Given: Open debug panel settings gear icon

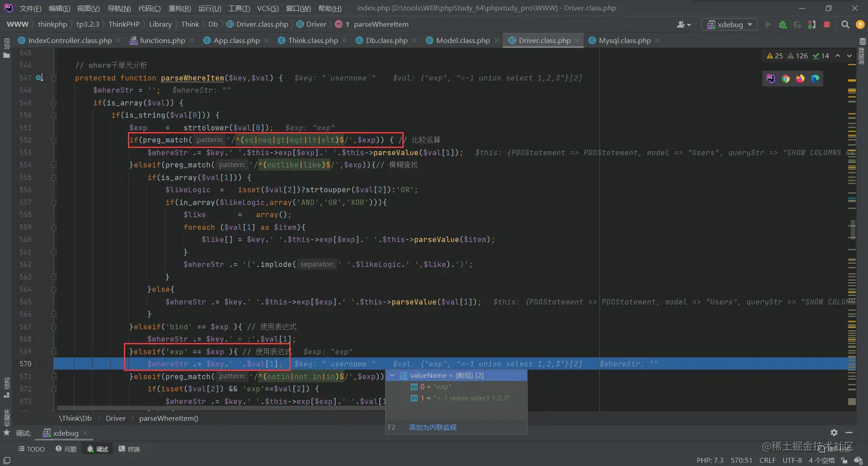Looking at the screenshot, I should tap(834, 433).
